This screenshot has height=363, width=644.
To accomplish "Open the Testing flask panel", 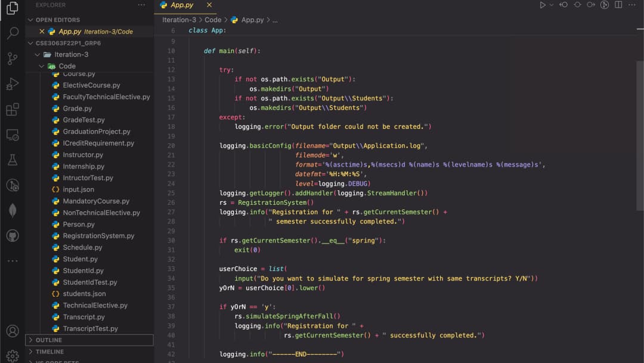I will (x=13, y=159).
